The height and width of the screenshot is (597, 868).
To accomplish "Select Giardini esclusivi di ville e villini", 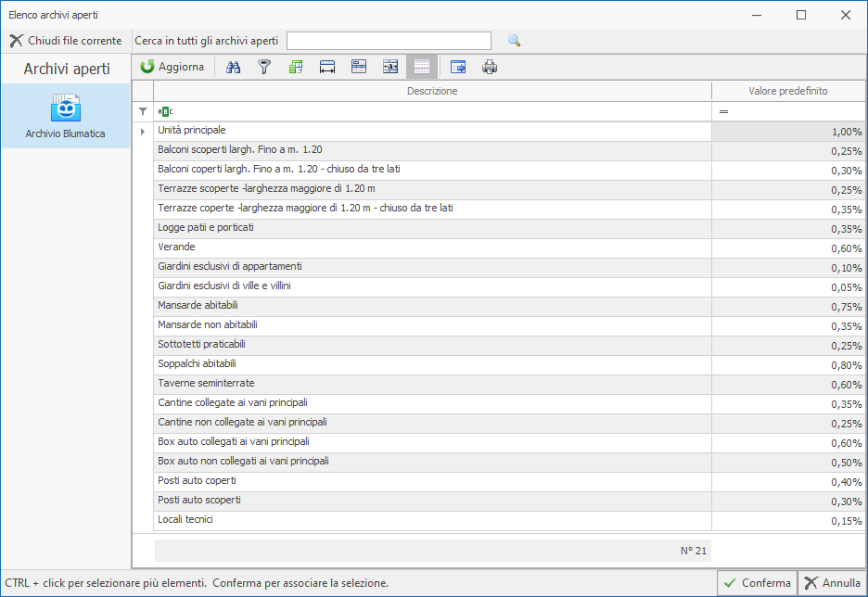I will pos(432,287).
